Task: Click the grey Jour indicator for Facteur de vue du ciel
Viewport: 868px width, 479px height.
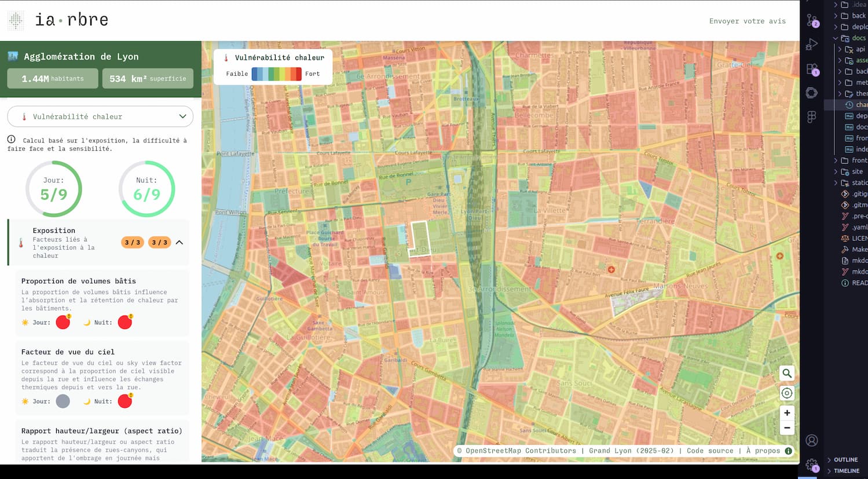Action: [63, 401]
